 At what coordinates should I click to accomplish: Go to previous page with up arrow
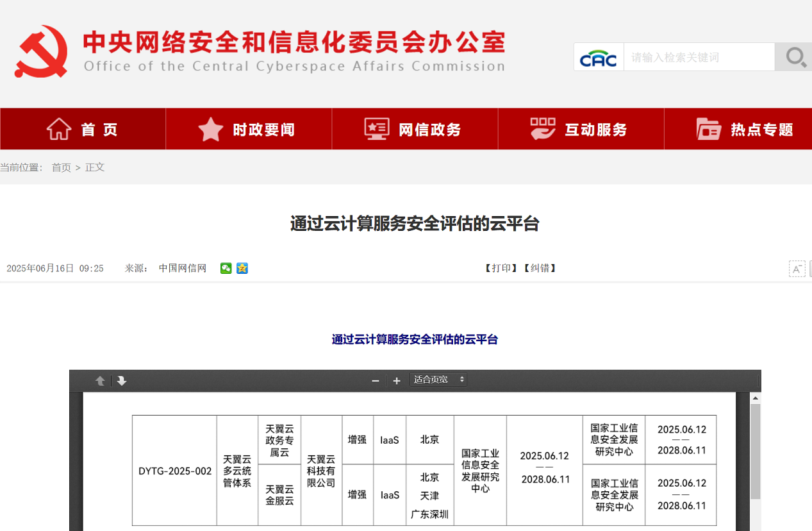pos(100,381)
